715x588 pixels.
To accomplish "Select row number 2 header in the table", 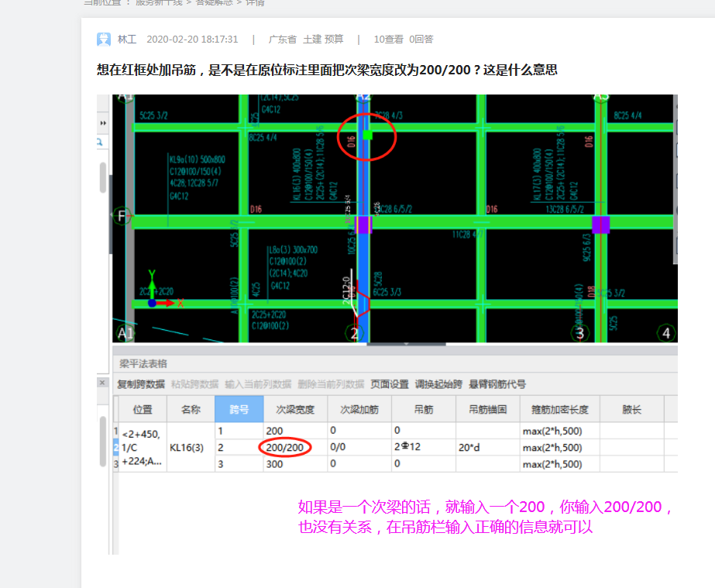I will click(116, 448).
